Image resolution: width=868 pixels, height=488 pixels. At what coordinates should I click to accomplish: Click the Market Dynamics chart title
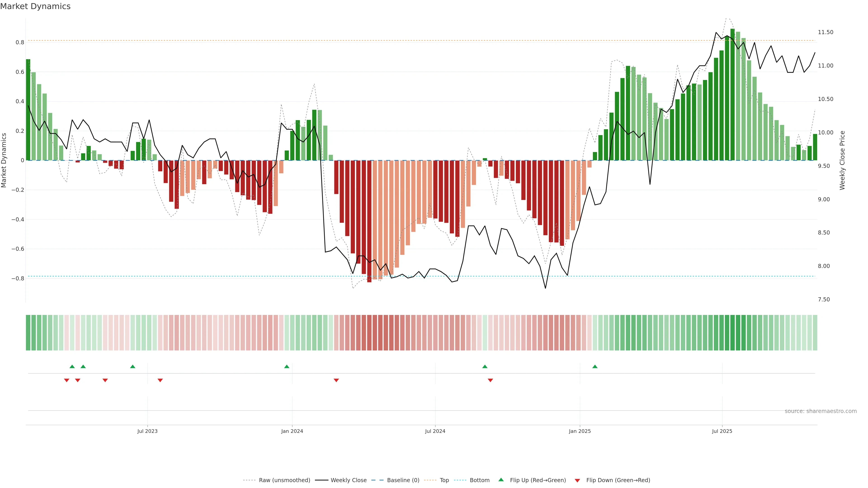35,6
